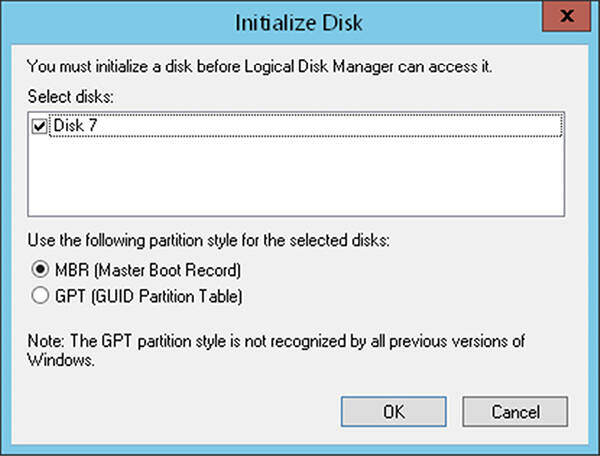Viewport: 600px width, 456px height.
Task: Confirm initialization with the OK button
Action: click(x=393, y=412)
